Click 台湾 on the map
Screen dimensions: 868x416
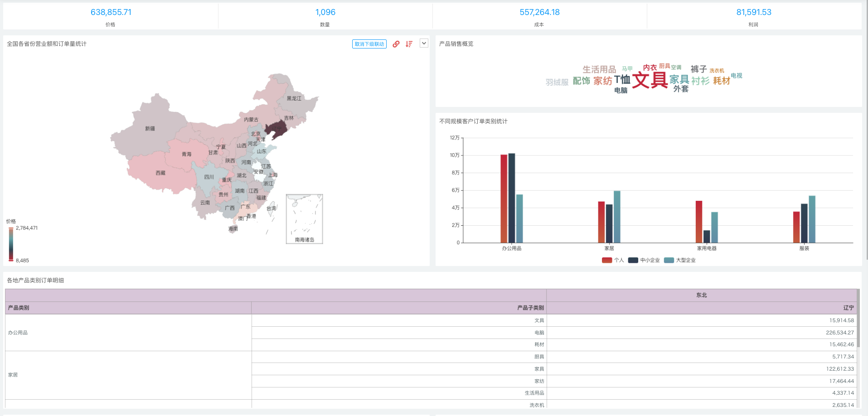point(271,208)
